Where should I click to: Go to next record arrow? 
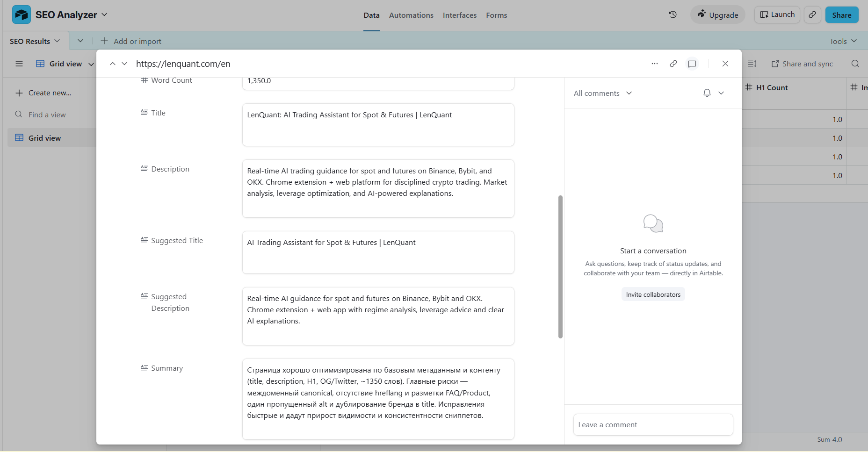coord(124,64)
